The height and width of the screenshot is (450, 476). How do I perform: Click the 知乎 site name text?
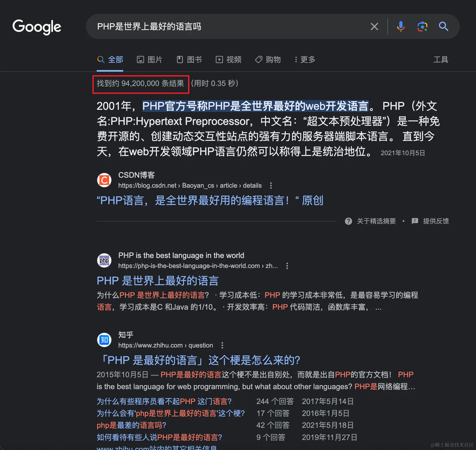coord(126,335)
